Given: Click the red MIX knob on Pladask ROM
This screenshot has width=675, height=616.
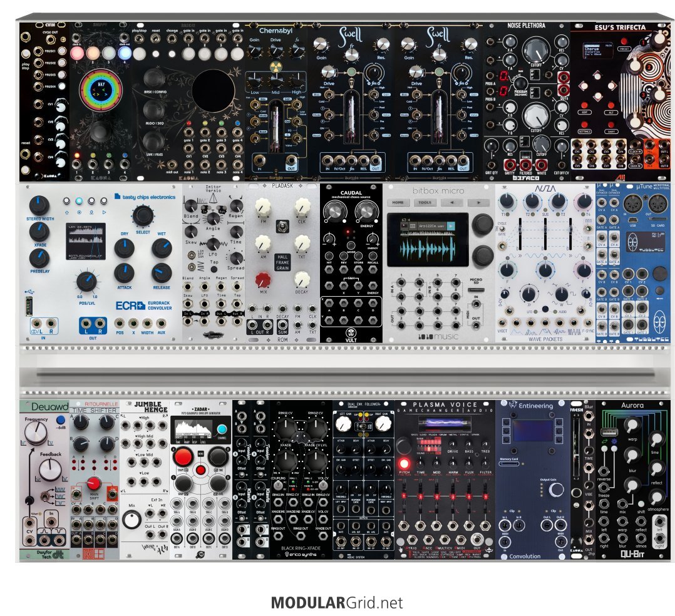Looking at the screenshot, I should point(263,280).
